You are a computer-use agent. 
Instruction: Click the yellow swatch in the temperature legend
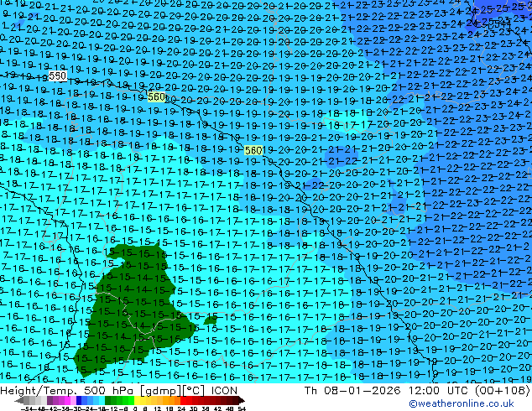click(138, 400)
